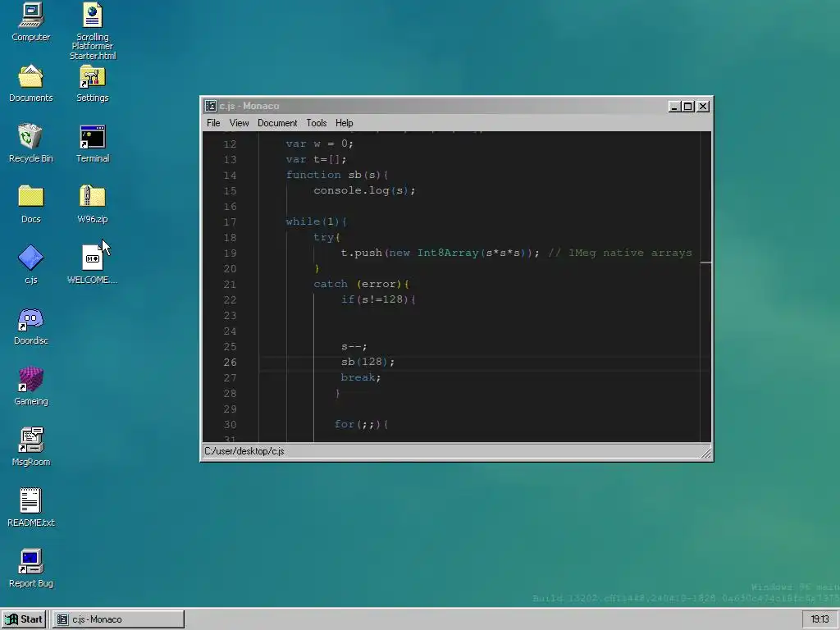Screen dimensions: 840x630
Task: Click the window resize grip corner
Action: pos(706,453)
